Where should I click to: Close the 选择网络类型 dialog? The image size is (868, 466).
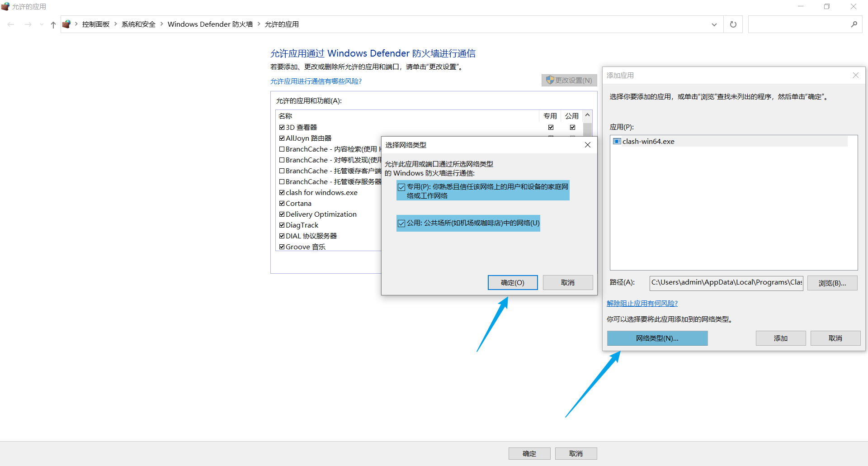coord(588,145)
